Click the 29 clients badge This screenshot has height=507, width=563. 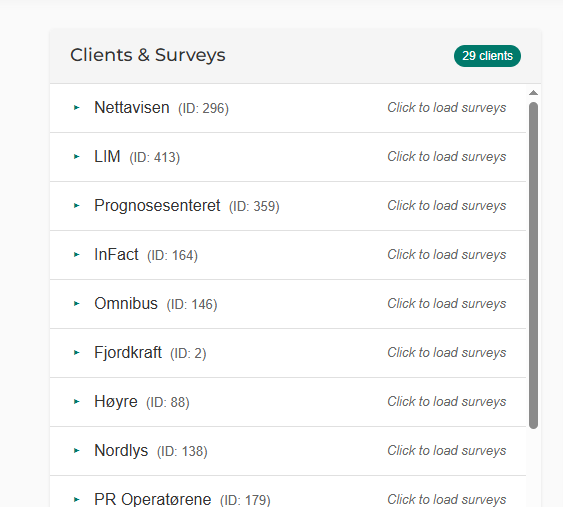pos(487,56)
